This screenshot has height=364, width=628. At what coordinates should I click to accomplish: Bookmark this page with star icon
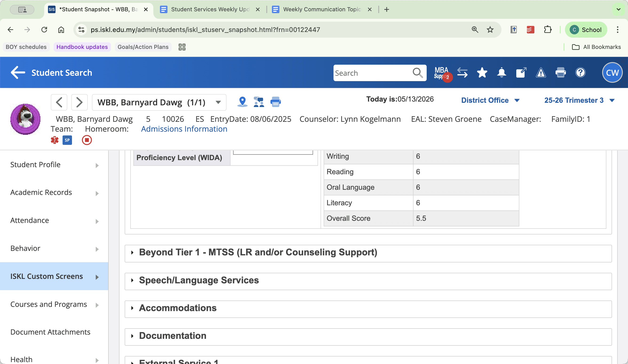[x=490, y=30]
